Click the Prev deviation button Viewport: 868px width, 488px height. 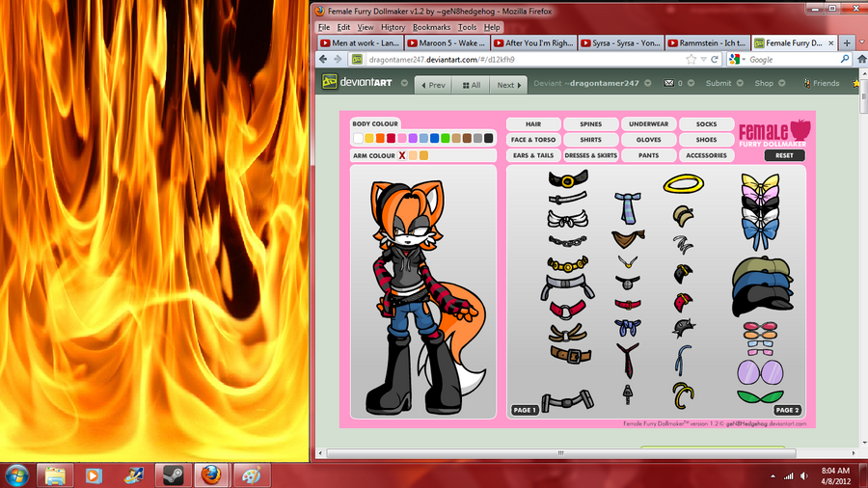pyautogui.click(x=433, y=85)
